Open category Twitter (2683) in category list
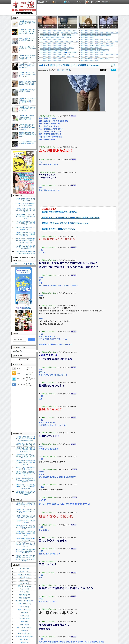 click(25, 580)
